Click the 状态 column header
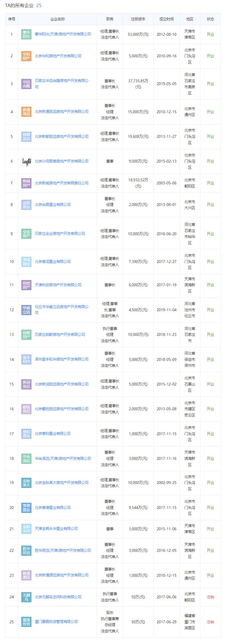The image size is (227, 644). [210, 19]
